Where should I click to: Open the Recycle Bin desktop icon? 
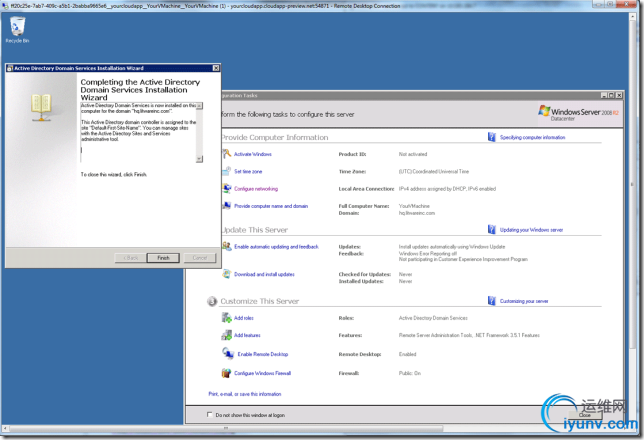tap(17, 30)
